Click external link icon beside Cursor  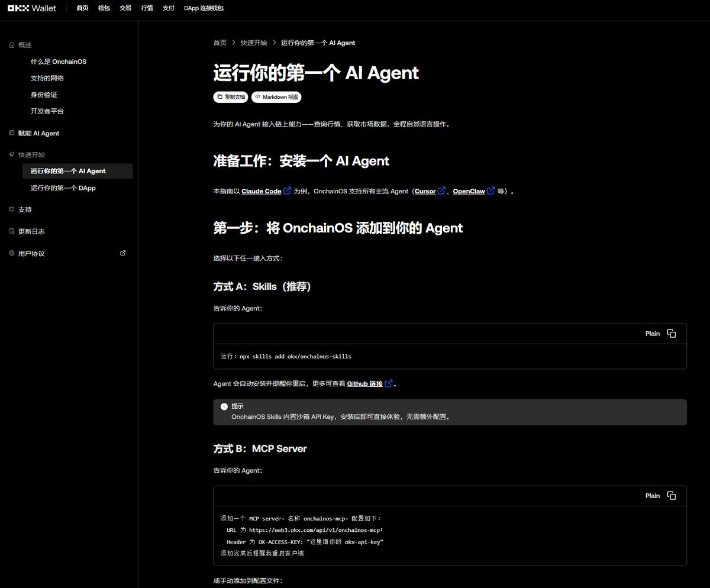coord(441,191)
